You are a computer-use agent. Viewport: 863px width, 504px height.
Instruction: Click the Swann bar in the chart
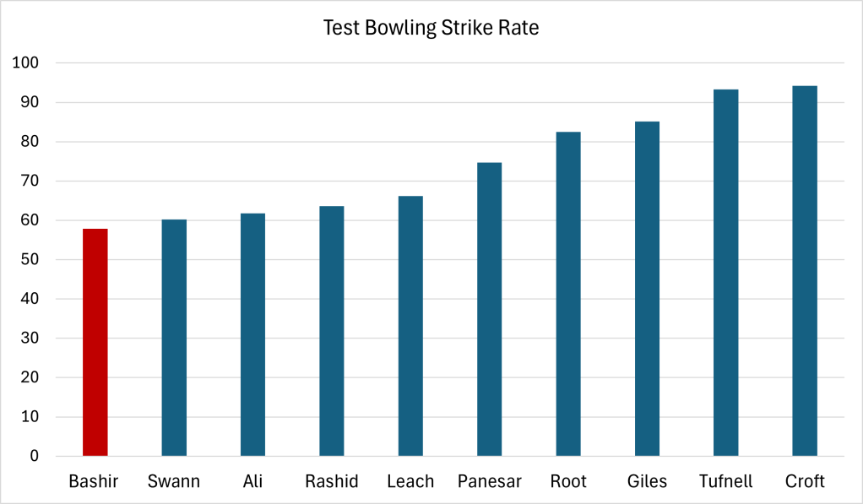[174, 338]
